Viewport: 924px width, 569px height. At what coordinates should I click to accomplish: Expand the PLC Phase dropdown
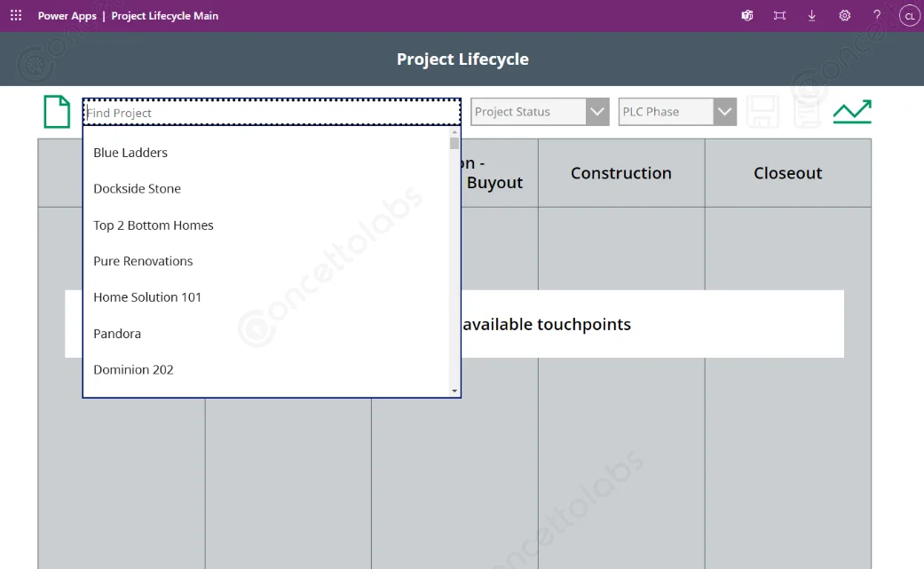pos(725,112)
